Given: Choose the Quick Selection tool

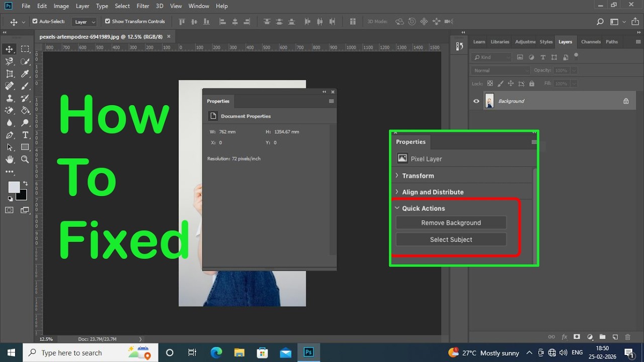Looking at the screenshot, I should coord(25,61).
